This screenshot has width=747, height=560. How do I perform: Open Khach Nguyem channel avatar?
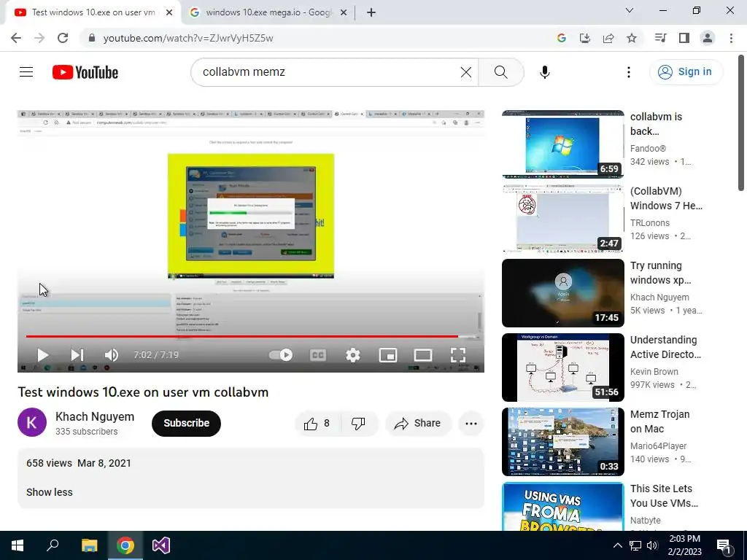pyautogui.click(x=32, y=422)
